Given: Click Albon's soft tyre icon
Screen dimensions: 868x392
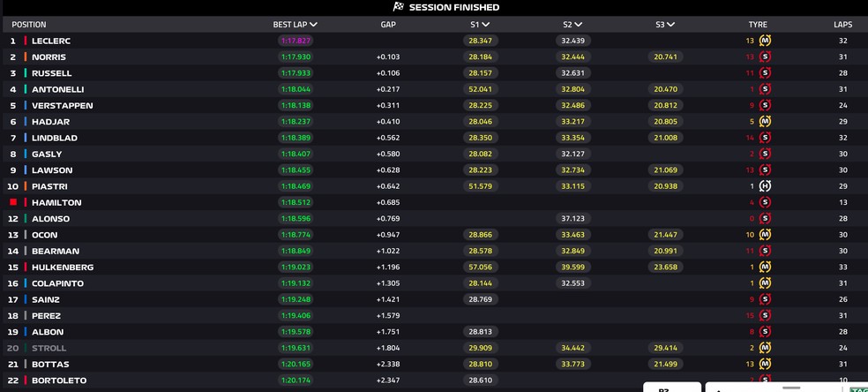Looking at the screenshot, I should tap(765, 332).
